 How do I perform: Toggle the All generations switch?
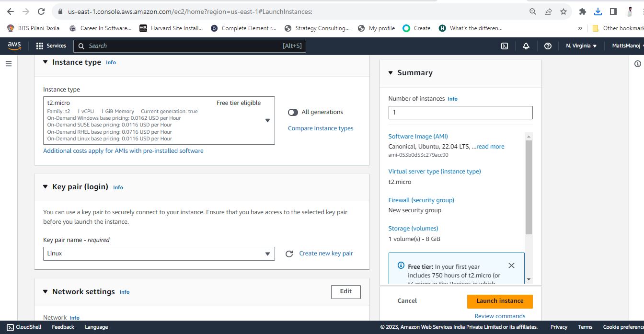pyautogui.click(x=293, y=112)
